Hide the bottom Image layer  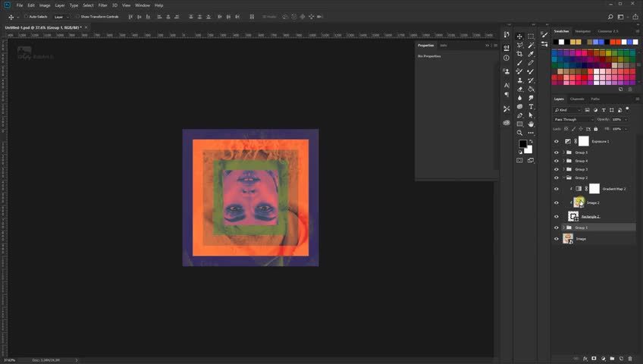557,239
